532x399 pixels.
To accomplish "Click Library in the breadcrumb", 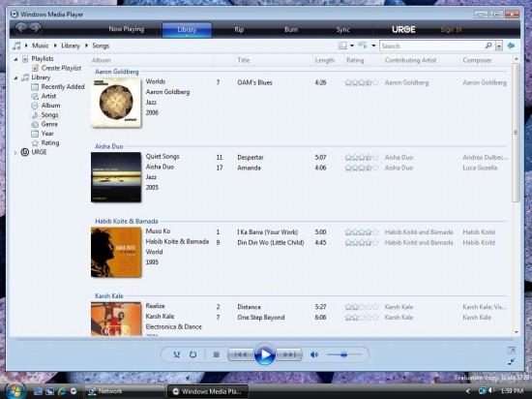I will [x=71, y=46].
